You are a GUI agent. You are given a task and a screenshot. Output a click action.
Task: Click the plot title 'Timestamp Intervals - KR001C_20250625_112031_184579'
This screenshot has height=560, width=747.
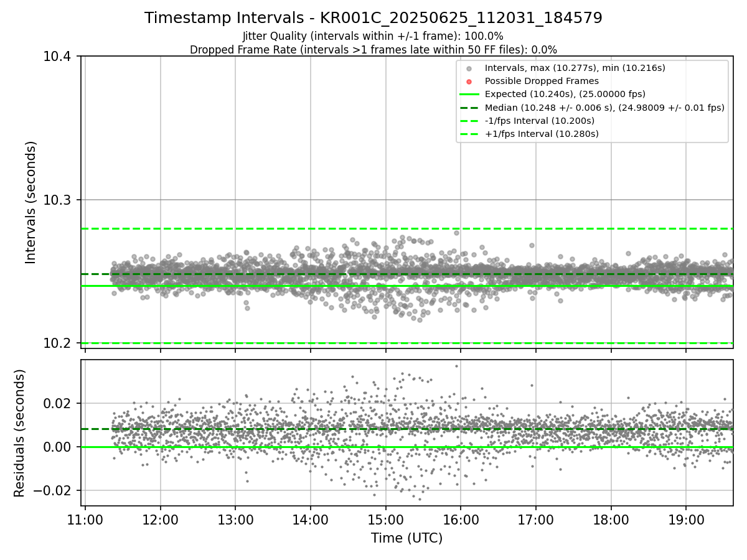(374, 18)
